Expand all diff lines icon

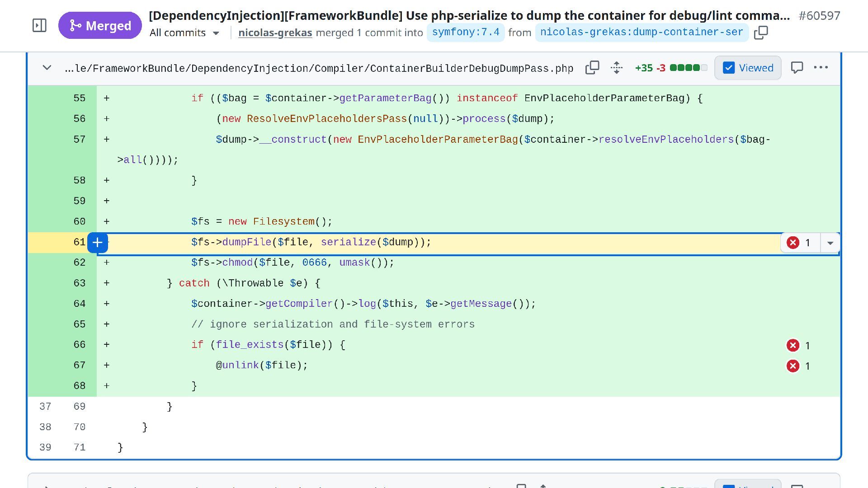pos(617,68)
